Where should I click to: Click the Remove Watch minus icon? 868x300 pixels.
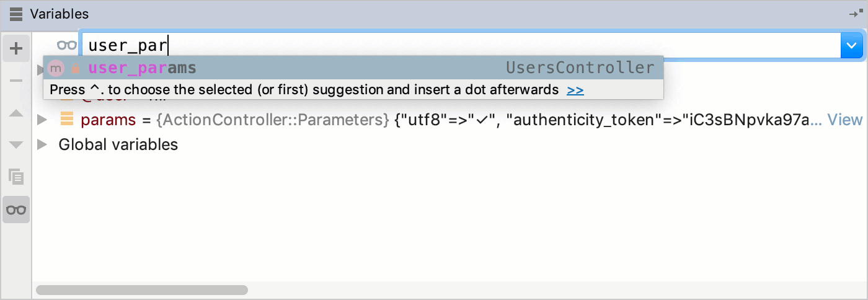click(x=16, y=82)
